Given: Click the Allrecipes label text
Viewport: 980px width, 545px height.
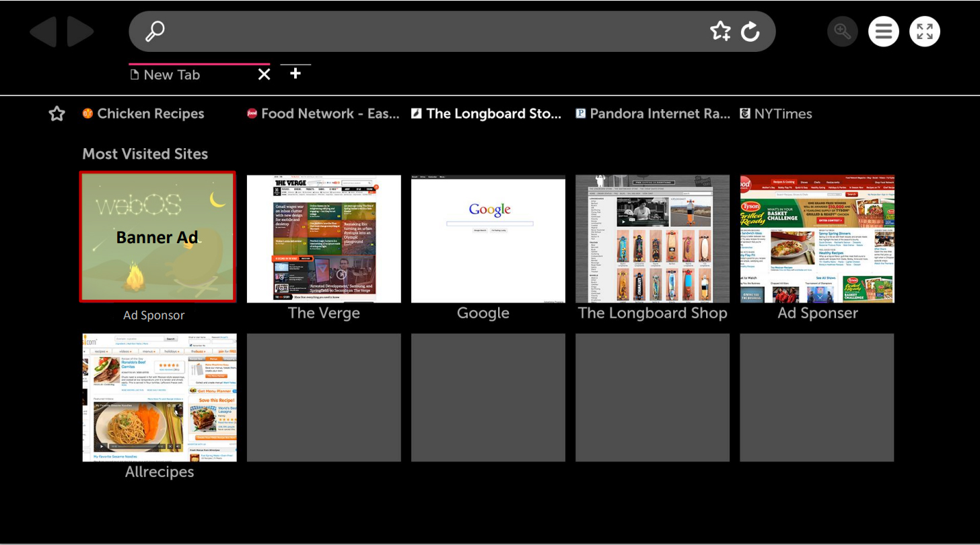Looking at the screenshot, I should click(x=160, y=472).
